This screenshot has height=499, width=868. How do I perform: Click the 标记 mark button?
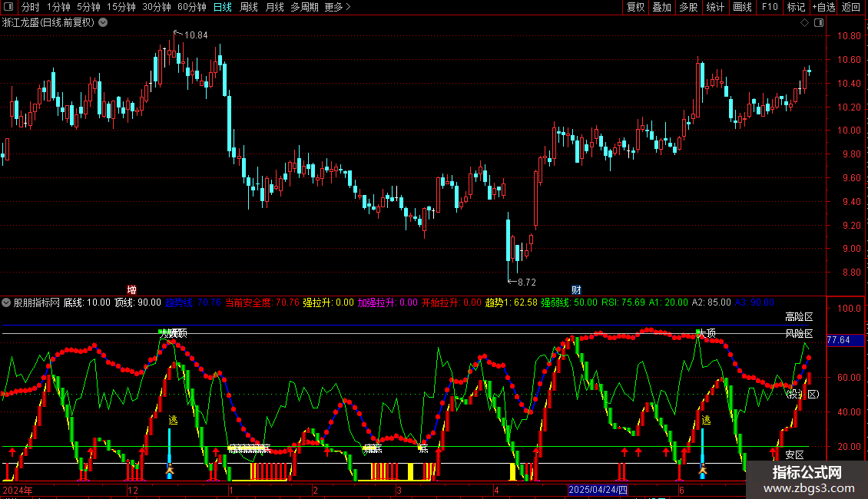[x=796, y=7]
